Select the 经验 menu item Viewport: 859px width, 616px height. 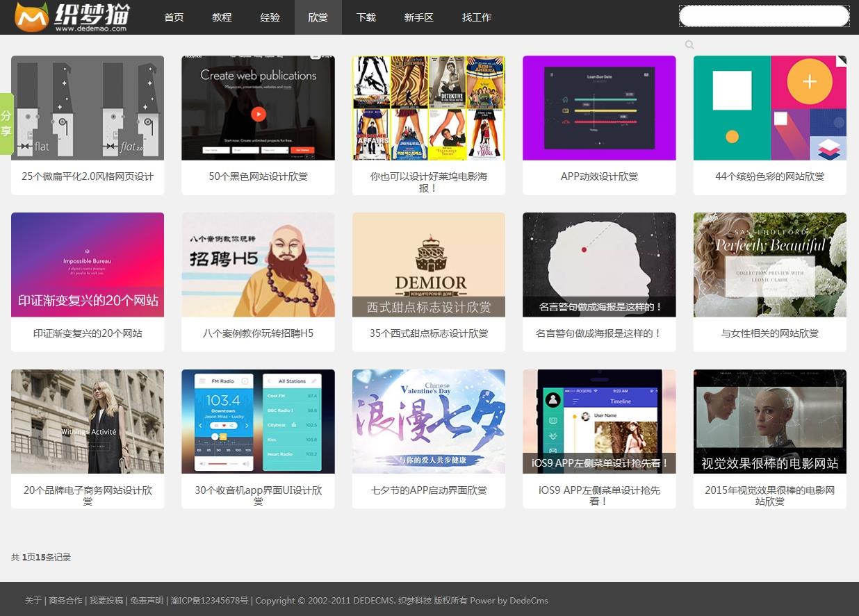(x=270, y=17)
